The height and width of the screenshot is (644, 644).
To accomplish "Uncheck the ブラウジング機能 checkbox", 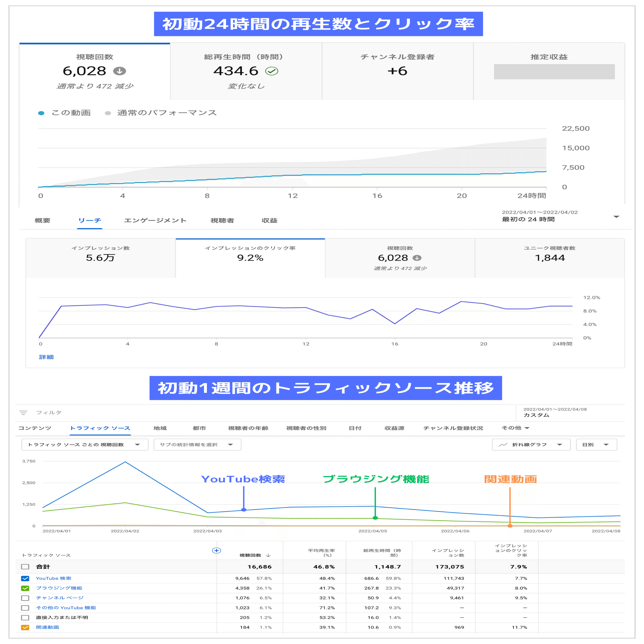I will [25, 588].
